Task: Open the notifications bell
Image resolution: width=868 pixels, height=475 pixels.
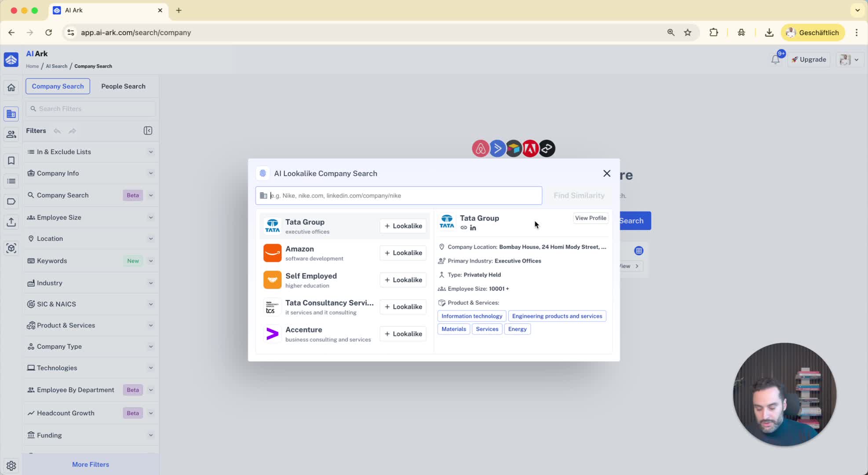Action: point(775,59)
